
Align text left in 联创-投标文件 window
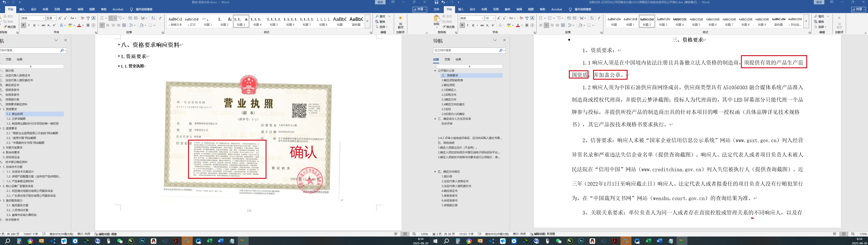(x=102, y=25)
